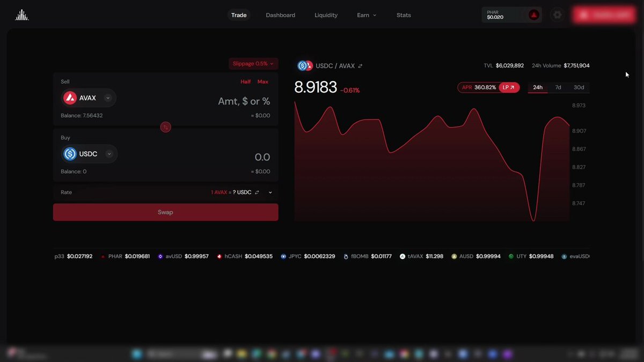Expand the Rate details chevron
The image size is (644, 362).
pos(270,193)
